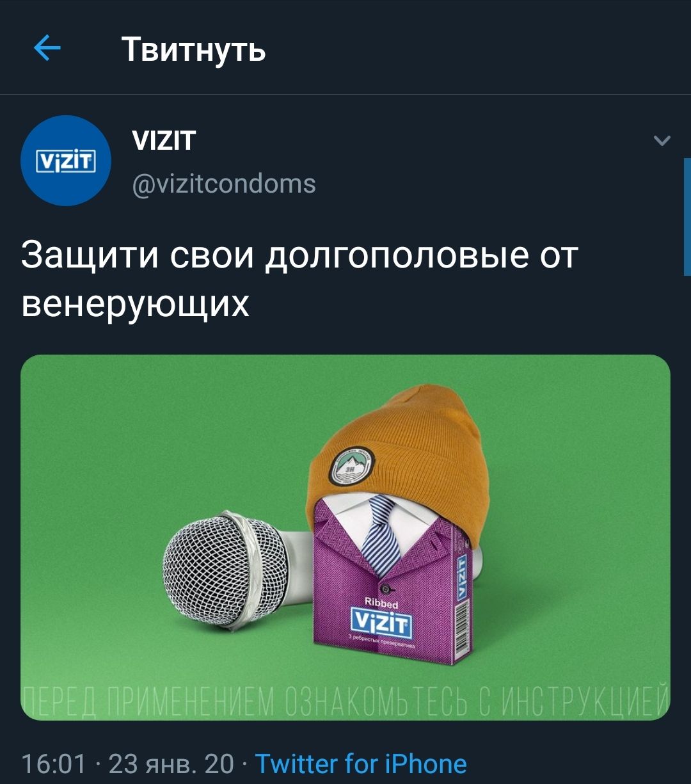Open the tweet image on green background
This screenshot has height=784, width=691.
click(345, 538)
